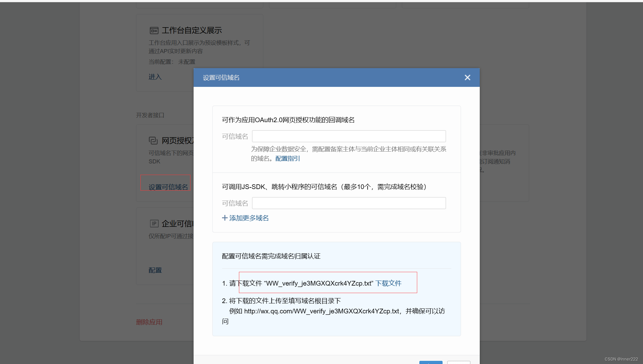Screen dimensions: 643x364
Task: Click heading 可作为应用OAuth2.0网页授权功能的回调域名
Action: (288, 120)
